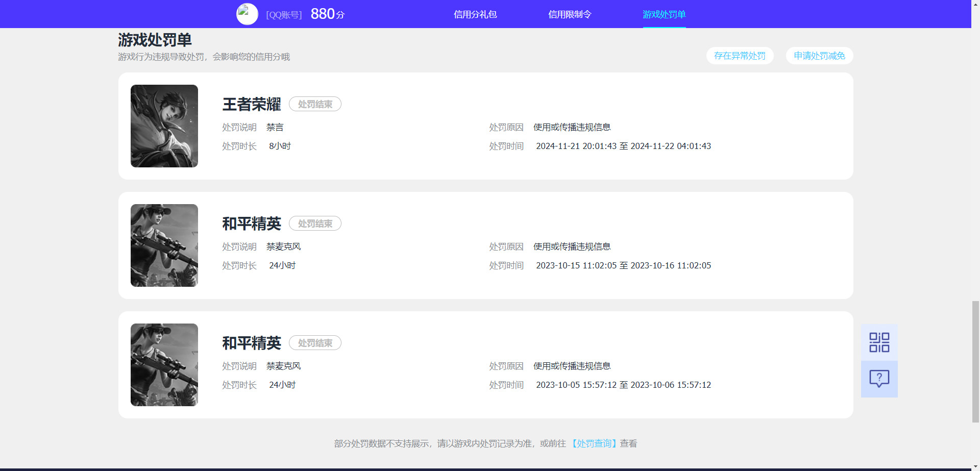Click the 王者荣耀 game thumbnail
This screenshot has width=980, height=471.
coord(164,126)
